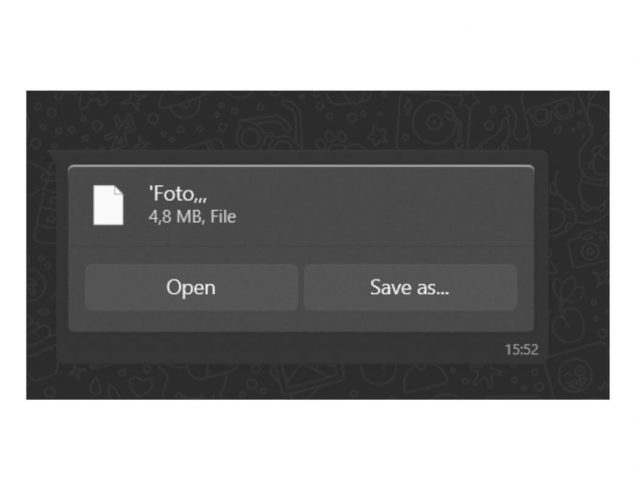
Task: Click the folded corner of the file icon
Action: coord(119,190)
